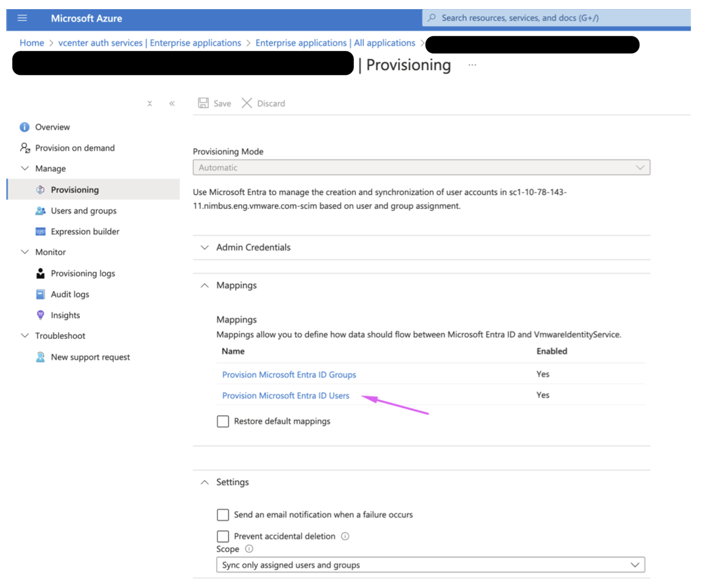Image resolution: width=728 pixels, height=587 pixels.
Task: Click the Discard button label
Action: pyautogui.click(x=271, y=104)
